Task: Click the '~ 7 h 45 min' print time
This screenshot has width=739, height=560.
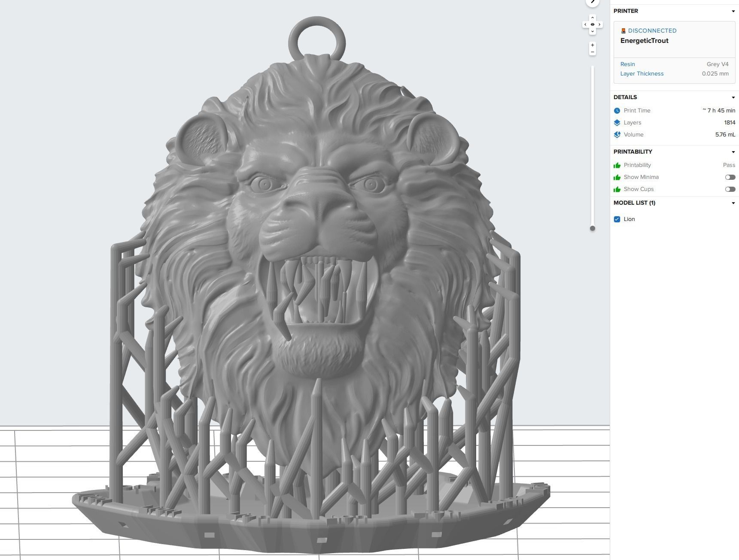Action: click(719, 111)
